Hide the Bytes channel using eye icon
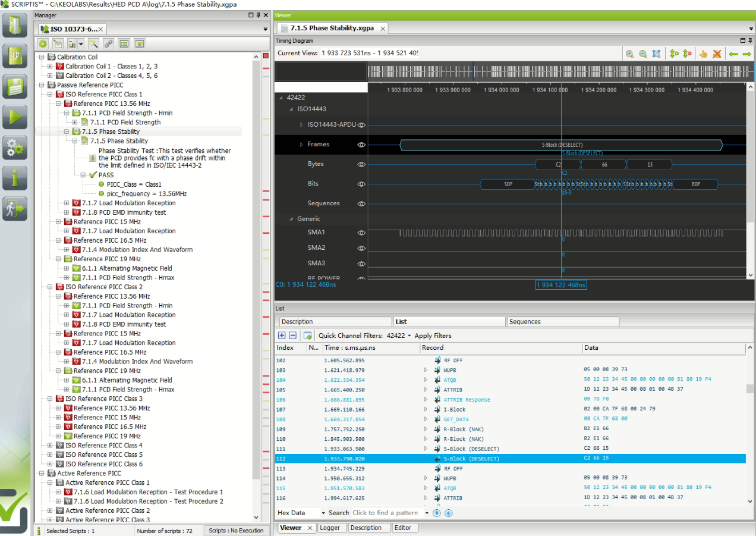756x536 pixels. [x=361, y=164]
